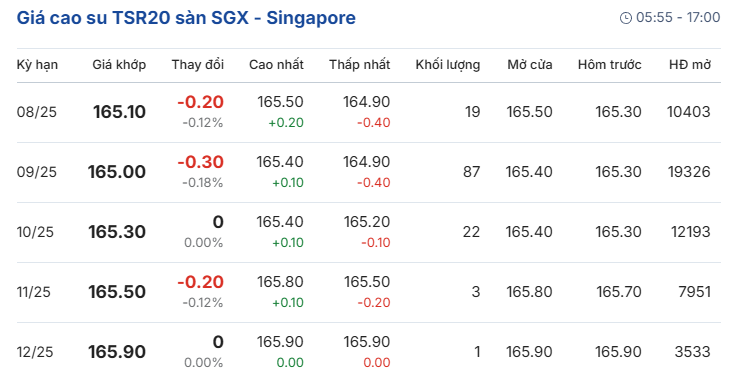Screen dimensions: 733x377
Task: Click the Mở cửa column header
Action: [530, 65]
